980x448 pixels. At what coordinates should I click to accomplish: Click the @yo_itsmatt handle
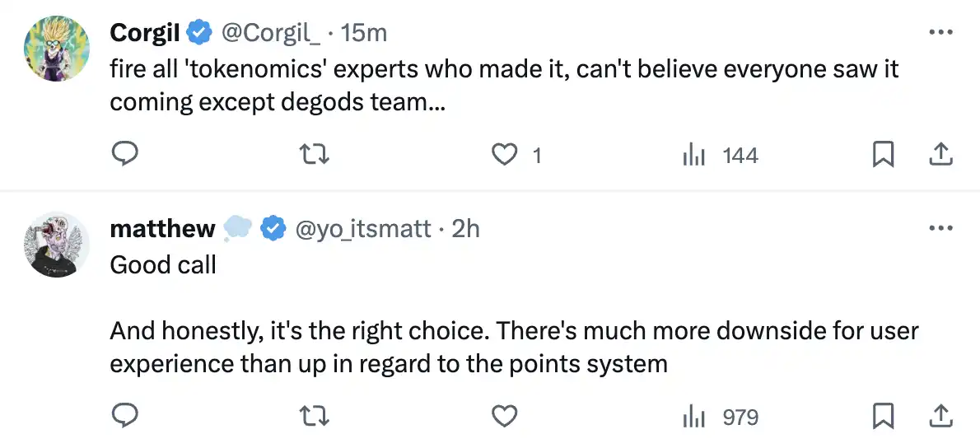click(362, 228)
